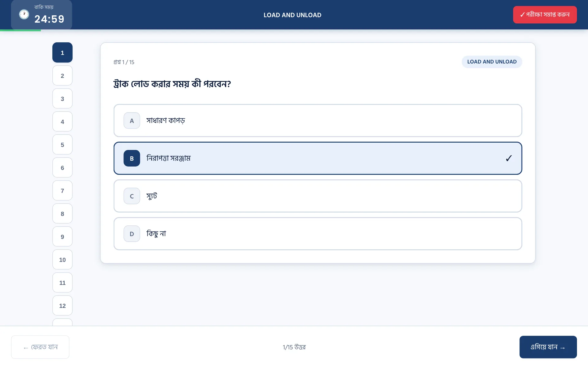Select option C স্যুট
The width and height of the screenshot is (588, 368).
(x=318, y=196)
